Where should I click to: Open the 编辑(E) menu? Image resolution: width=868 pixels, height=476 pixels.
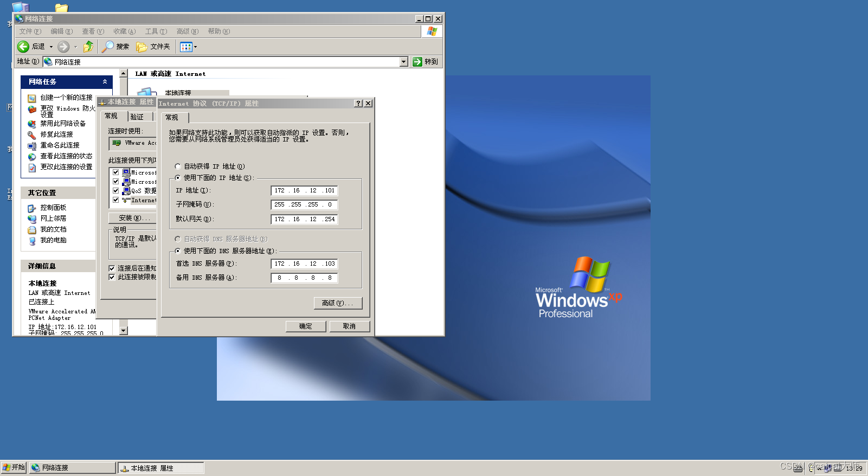[62, 31]
